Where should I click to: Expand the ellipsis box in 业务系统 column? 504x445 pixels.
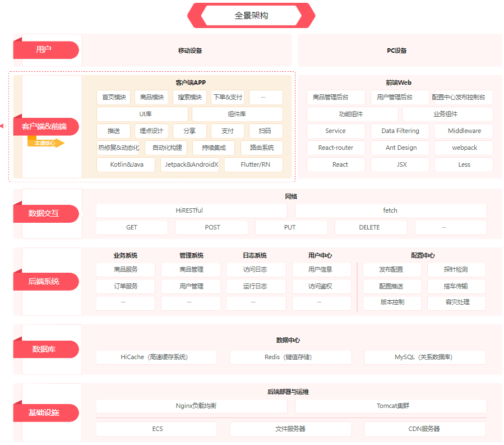coord(124,303)
